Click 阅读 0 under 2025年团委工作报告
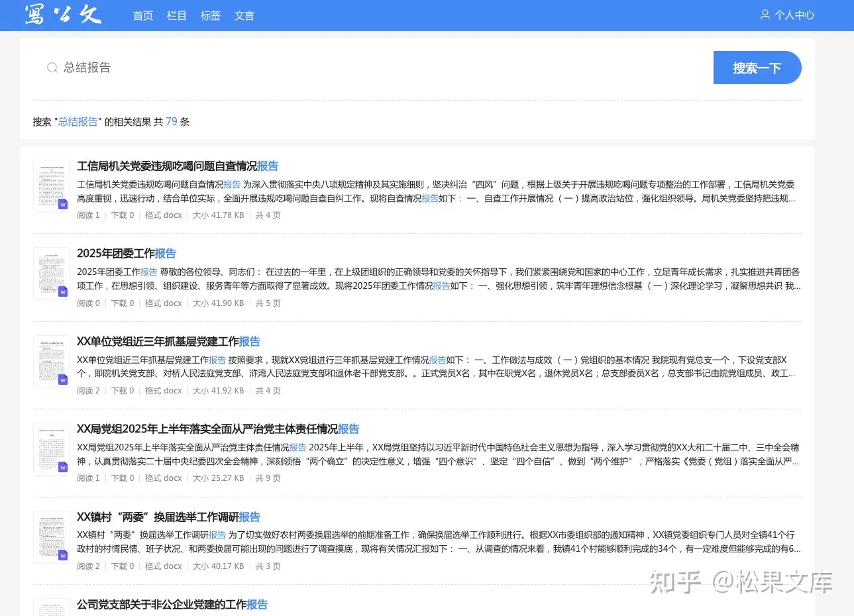This screenshot has width=854, height=616. (88, 303)
